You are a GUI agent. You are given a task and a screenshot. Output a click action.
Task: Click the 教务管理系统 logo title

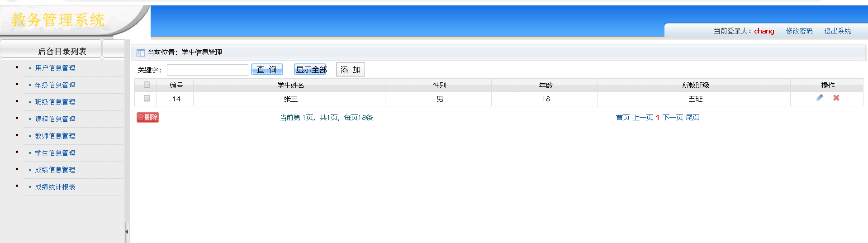(58, 19)
